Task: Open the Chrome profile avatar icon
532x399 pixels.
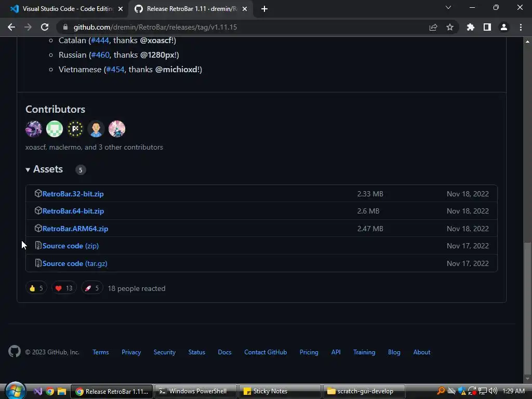Action: [504, 27]
